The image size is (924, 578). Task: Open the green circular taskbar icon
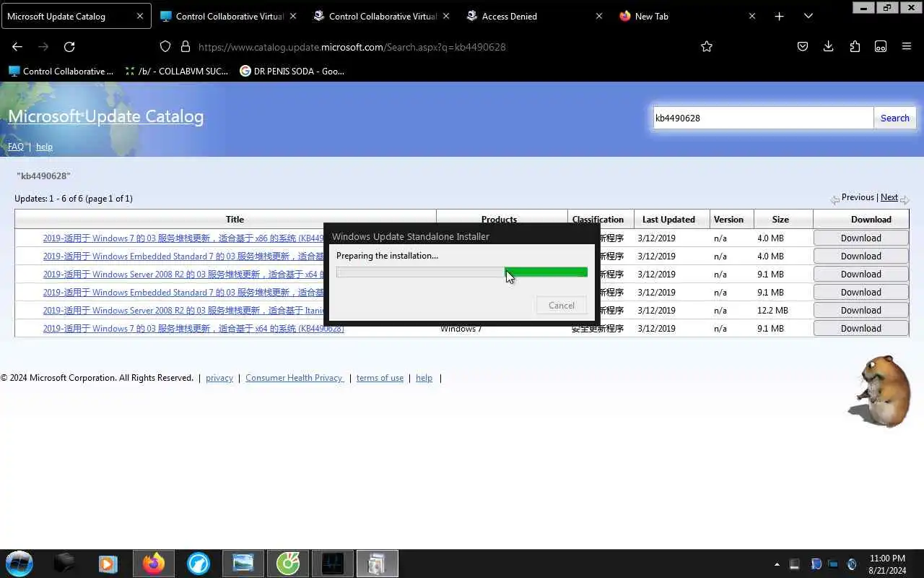tap(288, 564)
